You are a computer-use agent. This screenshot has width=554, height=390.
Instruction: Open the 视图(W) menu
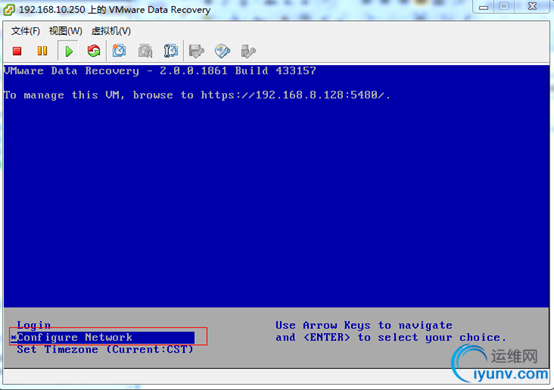(x=65, y=31)
